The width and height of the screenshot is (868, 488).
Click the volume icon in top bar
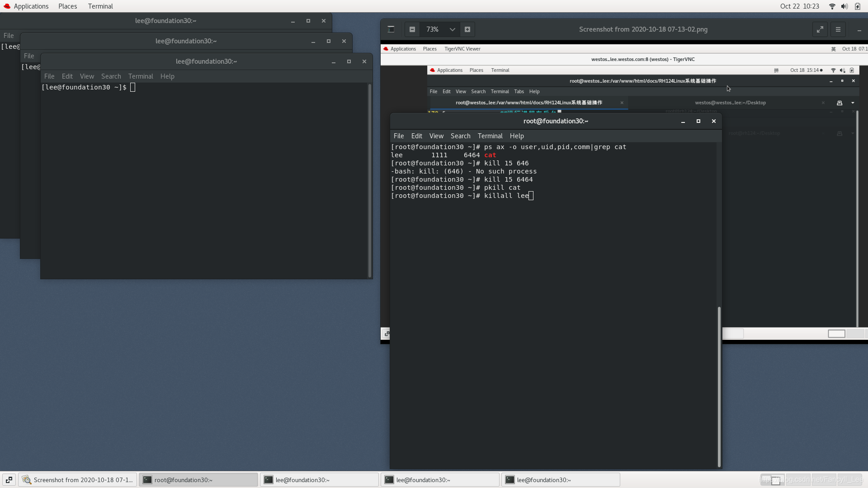[844, 6]
